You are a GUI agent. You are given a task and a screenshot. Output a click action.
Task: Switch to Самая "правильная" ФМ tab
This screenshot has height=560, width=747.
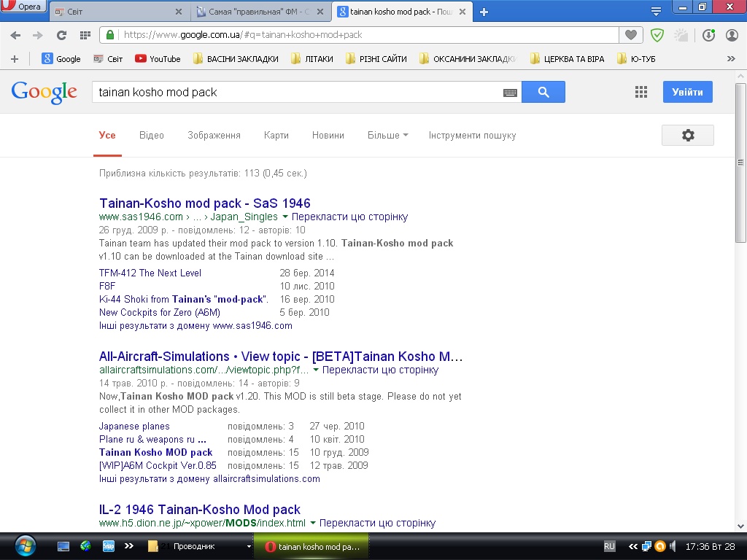260,12
